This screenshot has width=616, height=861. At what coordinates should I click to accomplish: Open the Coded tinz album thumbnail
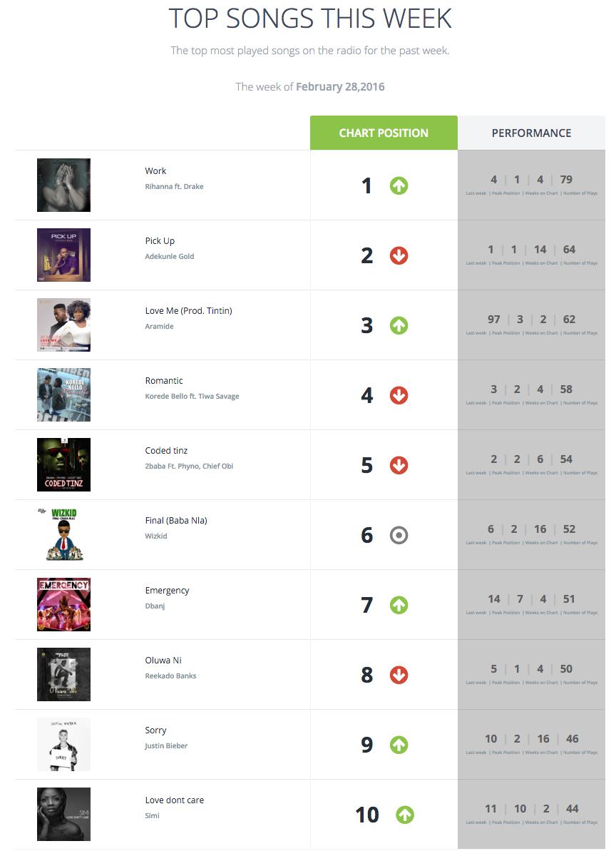click(x=63, y=465)
